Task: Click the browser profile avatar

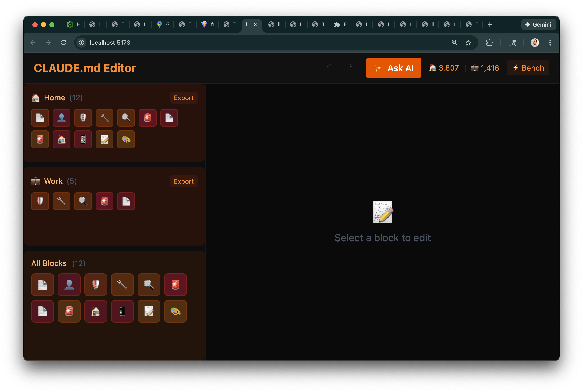Action: (x=535, y=43)
